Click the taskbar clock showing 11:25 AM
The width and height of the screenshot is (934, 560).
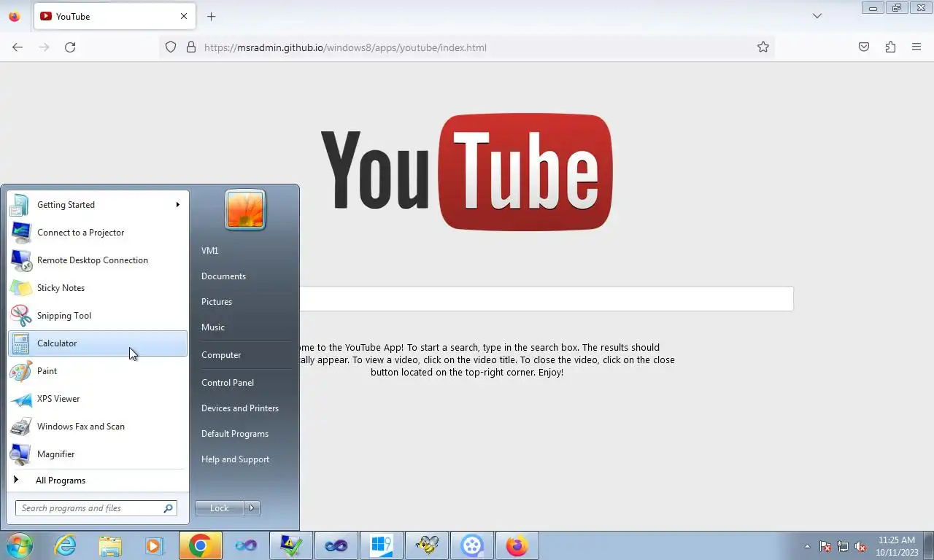(x=897, y=546)
